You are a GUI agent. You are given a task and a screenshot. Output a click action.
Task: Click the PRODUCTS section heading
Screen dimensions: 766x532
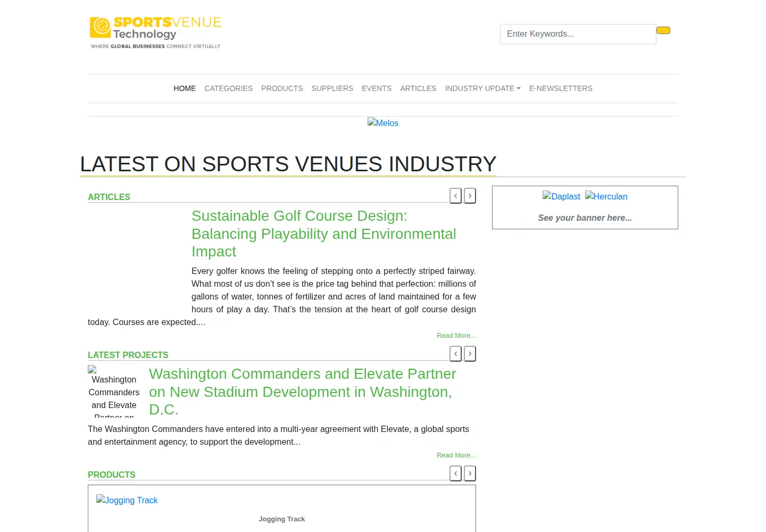pos(112,475)
